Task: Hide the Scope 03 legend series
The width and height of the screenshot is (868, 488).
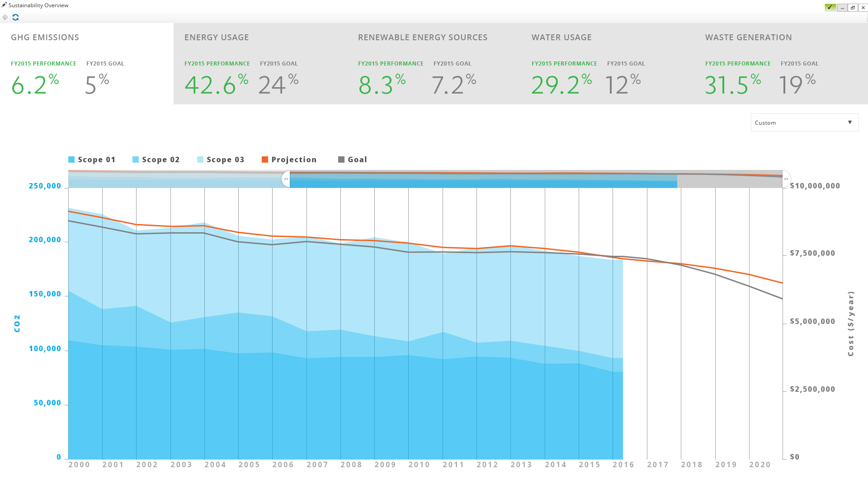Action: click(221, 160)
